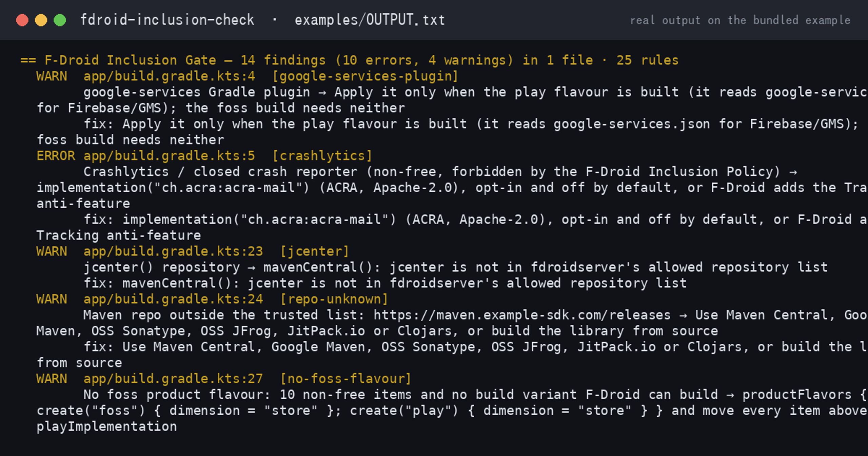The height and width of the screenshot is (456, 868).
Task: Open the app/build.gradle.kts:5 file reference
Action: click(x=169, y=156)
